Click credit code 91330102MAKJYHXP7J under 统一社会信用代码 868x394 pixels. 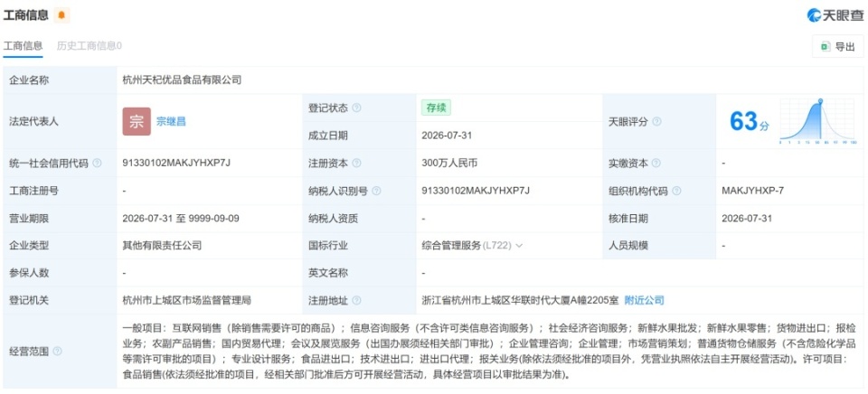click(x=176, y=164)
